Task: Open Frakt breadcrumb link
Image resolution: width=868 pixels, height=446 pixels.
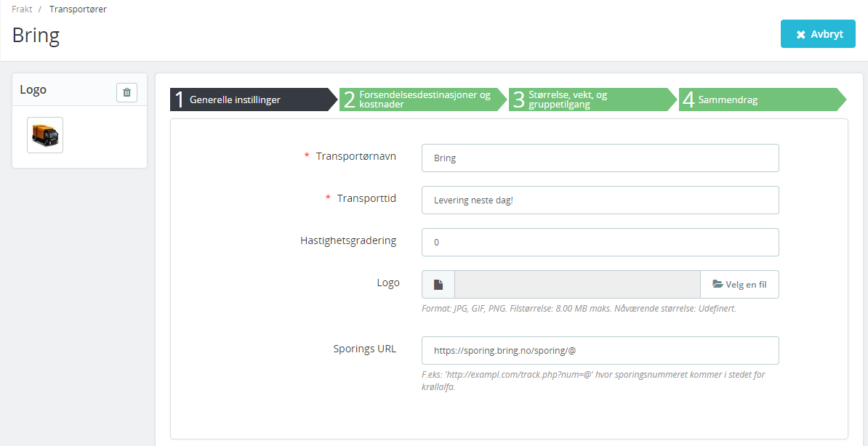Action: 22,9
